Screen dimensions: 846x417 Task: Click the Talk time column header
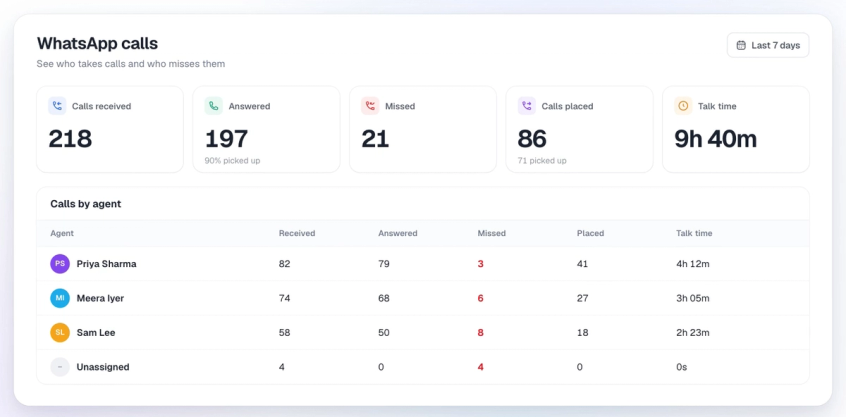[x=694, y=234]
